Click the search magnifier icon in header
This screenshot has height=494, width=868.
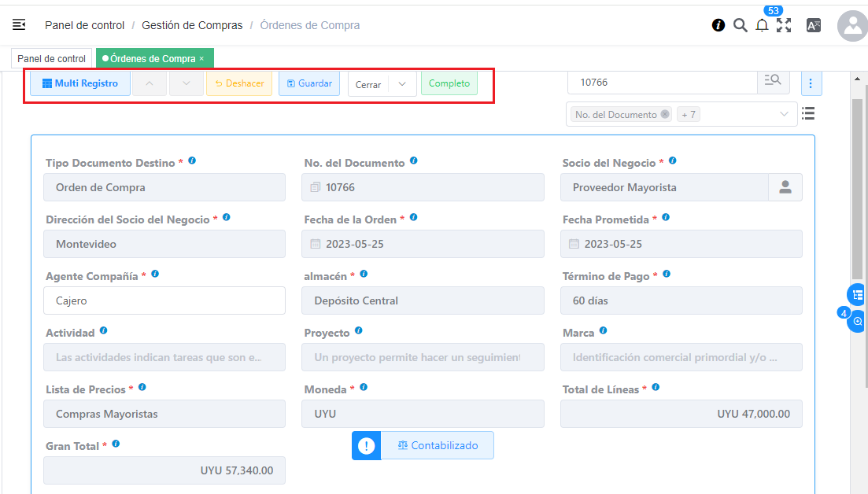point(740,25)
